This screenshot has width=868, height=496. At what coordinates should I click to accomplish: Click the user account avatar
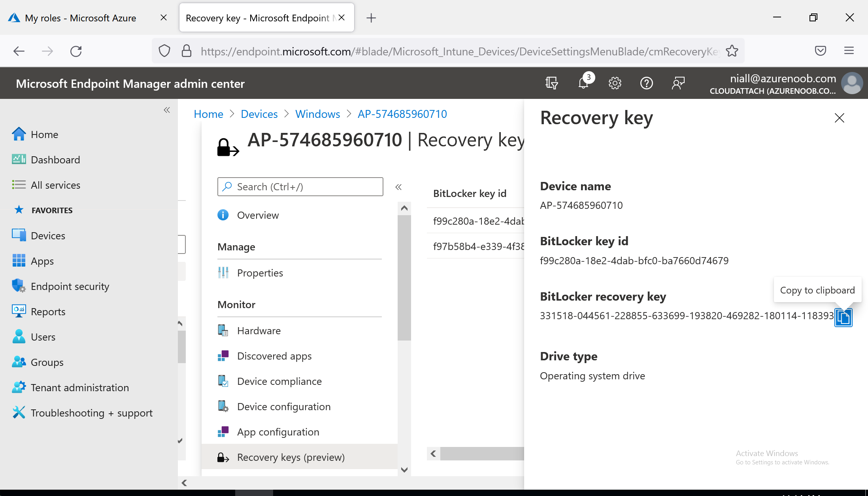pyautogui.click(x=852, y=83)
